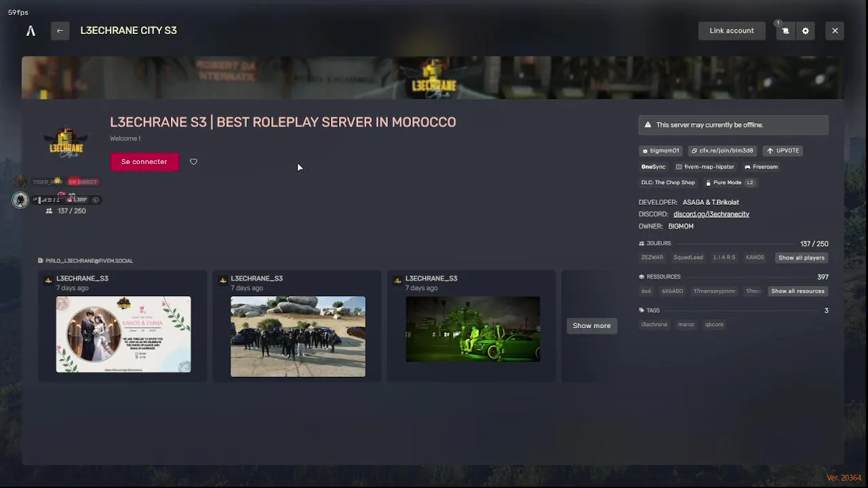Image resolution: width=868 pixels, height=488 pixels.
Task: Go back using the left arrow button
Action: [x=60, y=30]
